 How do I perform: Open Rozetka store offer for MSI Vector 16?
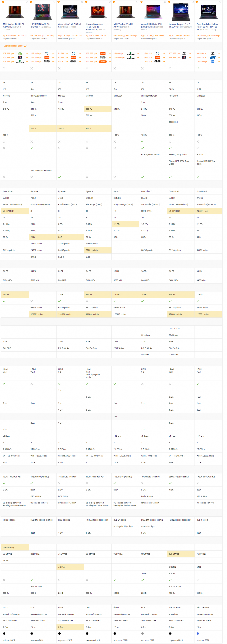pos(20,62)
